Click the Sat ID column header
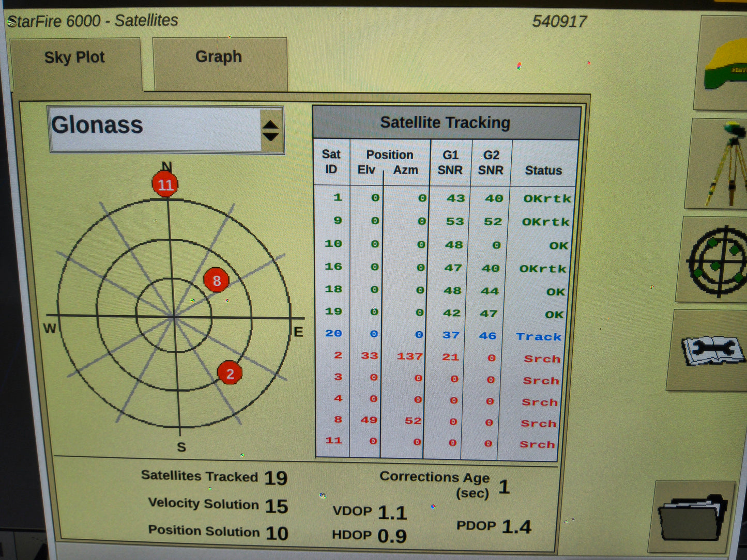747x560 pixels. pos(331,162)
